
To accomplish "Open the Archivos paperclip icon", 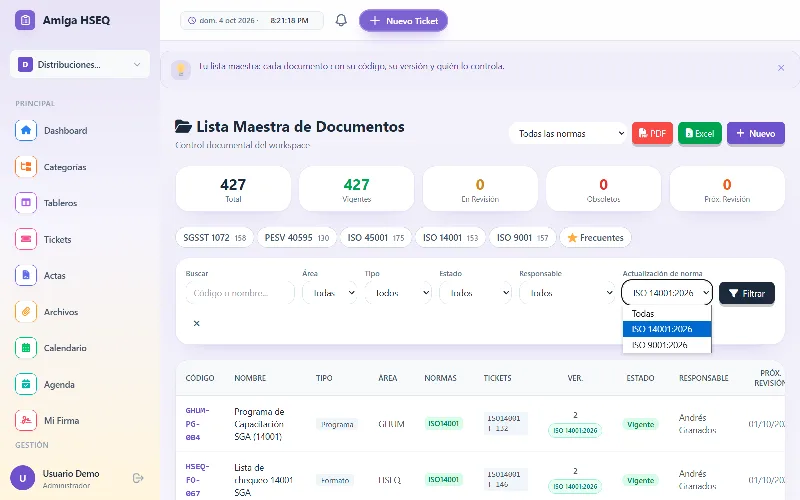I will coord(26,312).
